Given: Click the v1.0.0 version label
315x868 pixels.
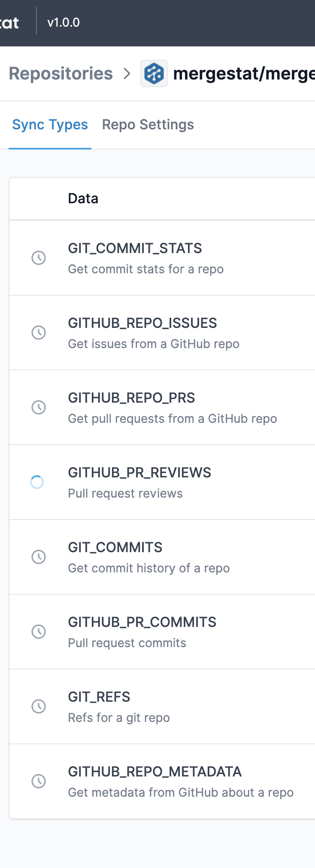Looking at the screenshot, I should coord(63,22).
